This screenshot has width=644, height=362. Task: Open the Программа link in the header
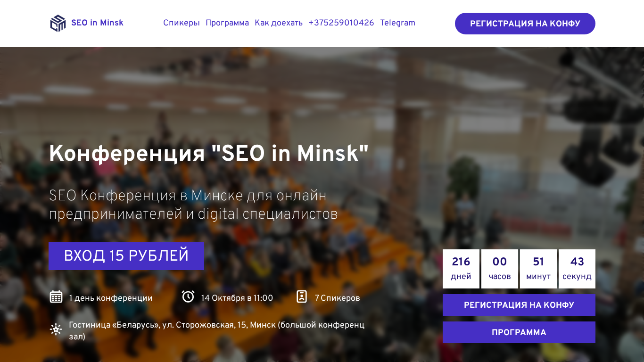[x=227, y=23]
